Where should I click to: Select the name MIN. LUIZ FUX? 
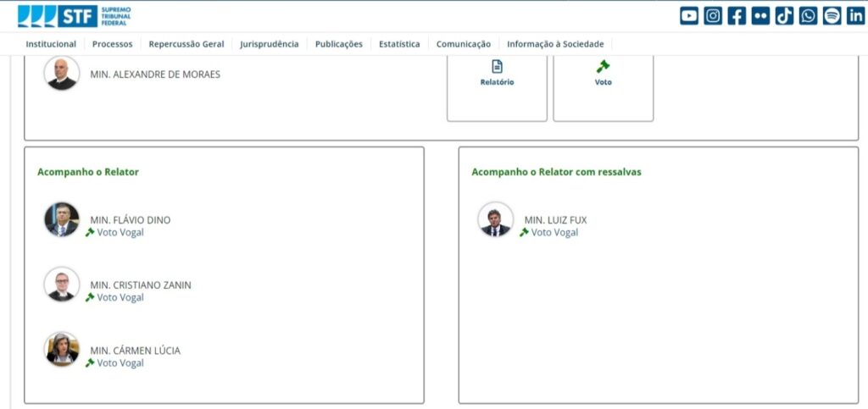click(556, 220)
